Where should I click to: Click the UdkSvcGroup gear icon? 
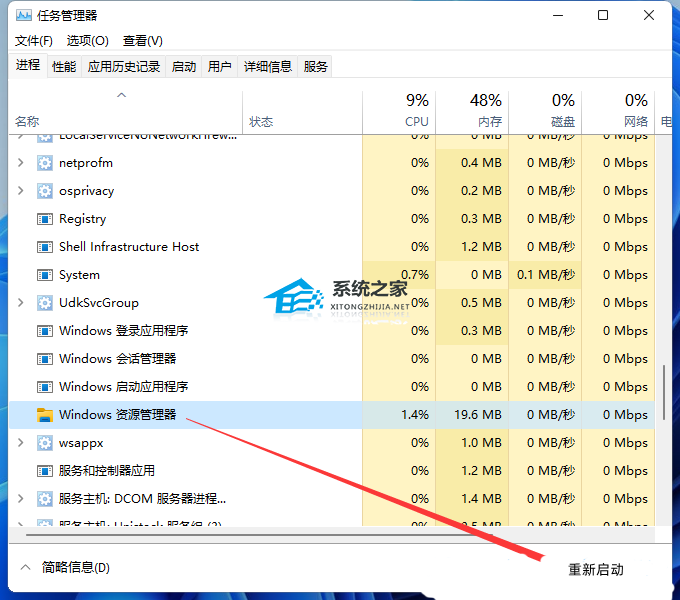(45, 303)
